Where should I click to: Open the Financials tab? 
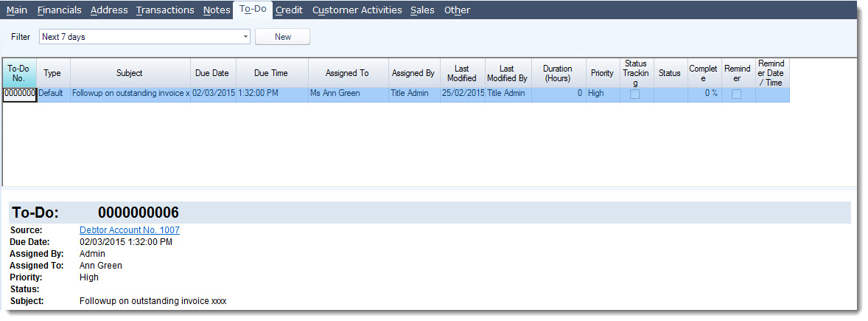click(x=59, y=10)
